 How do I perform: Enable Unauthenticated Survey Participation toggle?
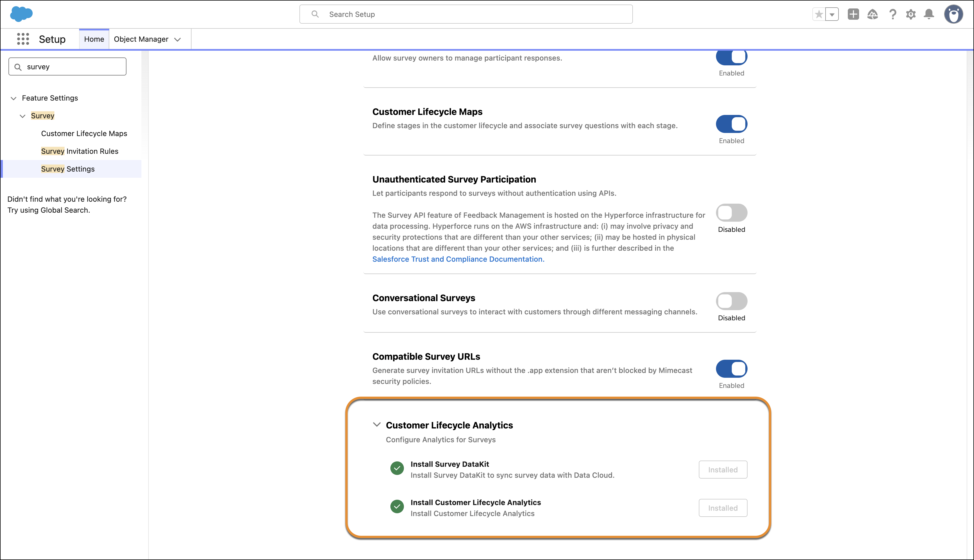pos(731,213)
